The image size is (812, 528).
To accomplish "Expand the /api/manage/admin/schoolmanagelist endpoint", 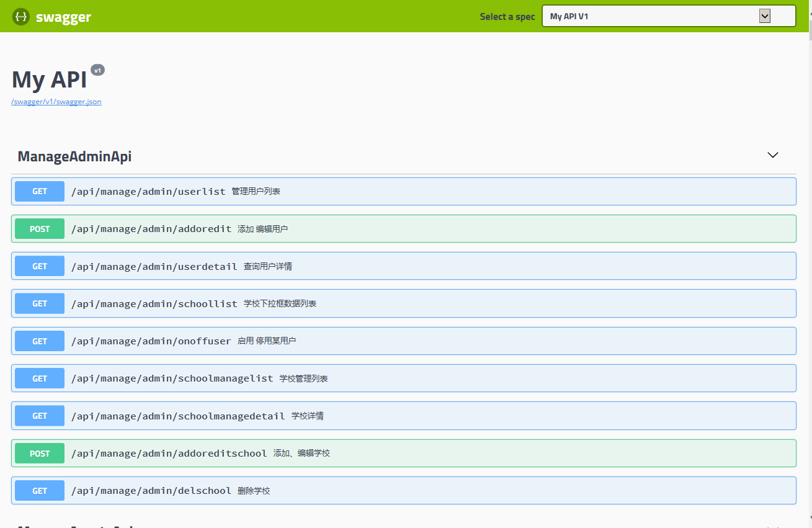I will [x=404, y=378].
